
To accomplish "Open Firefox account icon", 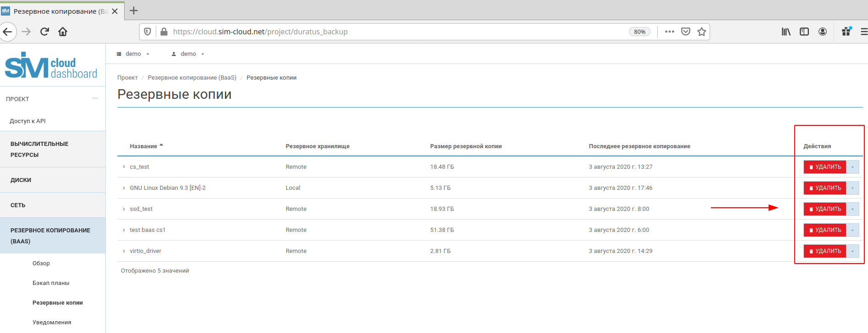I will (x=823, y=32).
